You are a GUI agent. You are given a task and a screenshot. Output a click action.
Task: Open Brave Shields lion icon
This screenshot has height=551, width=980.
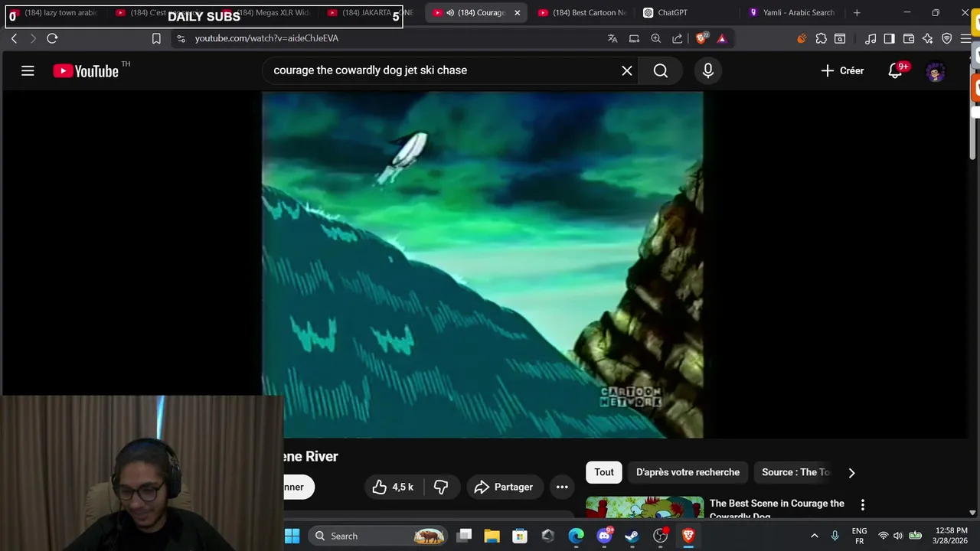tap(701, 38)
